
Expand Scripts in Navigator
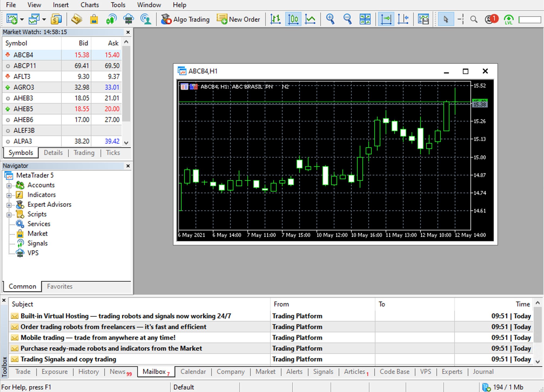click(9, 215)
